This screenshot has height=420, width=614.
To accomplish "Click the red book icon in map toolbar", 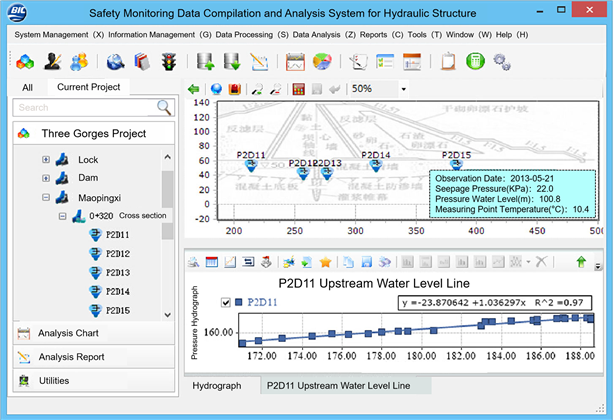I will (x=235, y=89).
